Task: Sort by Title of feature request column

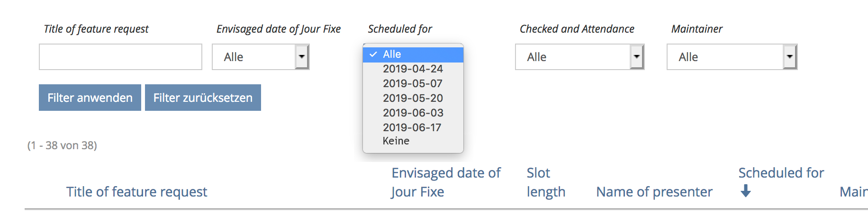Action: (136, 192)
